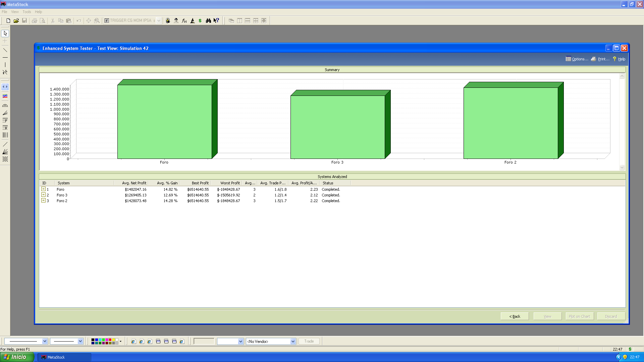
Task: Toggle the left-right arrows button in left toolbar
Action: coord(5,87)
